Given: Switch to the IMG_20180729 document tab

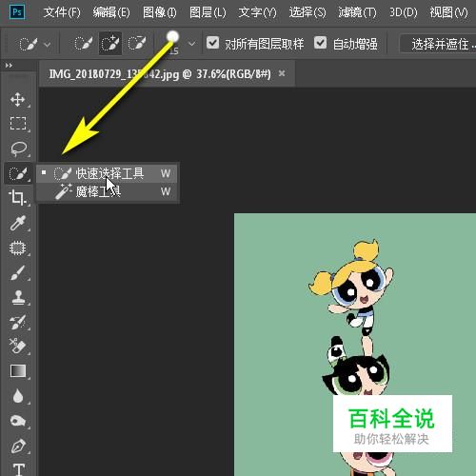Looking at the screenshot, I should (160, 74).
